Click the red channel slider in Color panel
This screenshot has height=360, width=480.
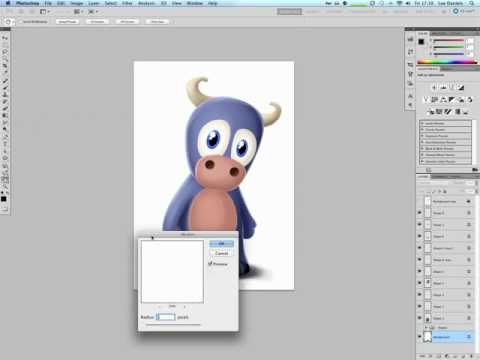[x=448, y=41]
